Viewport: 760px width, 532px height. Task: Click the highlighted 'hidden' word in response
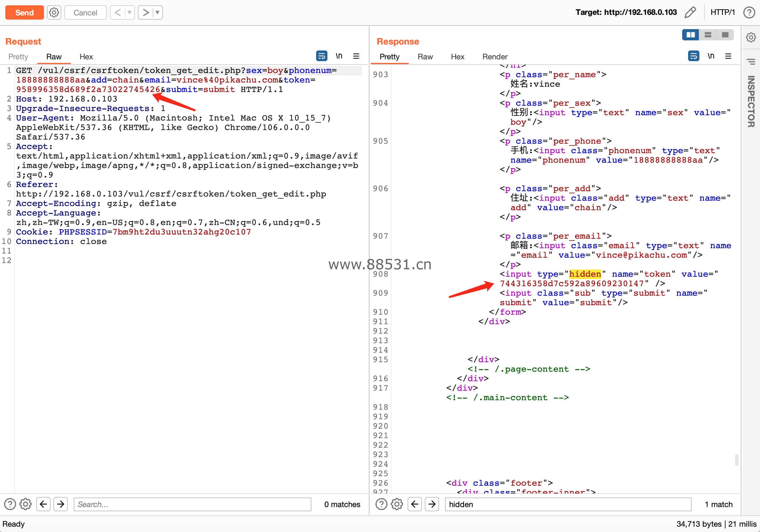click(x=585, y=274)
